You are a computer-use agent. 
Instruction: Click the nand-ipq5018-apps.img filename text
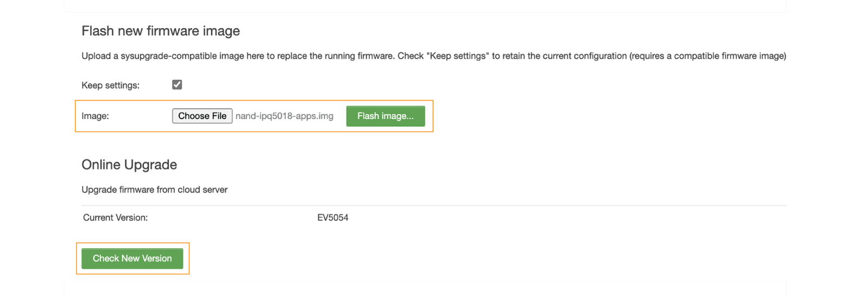(284, 116)
